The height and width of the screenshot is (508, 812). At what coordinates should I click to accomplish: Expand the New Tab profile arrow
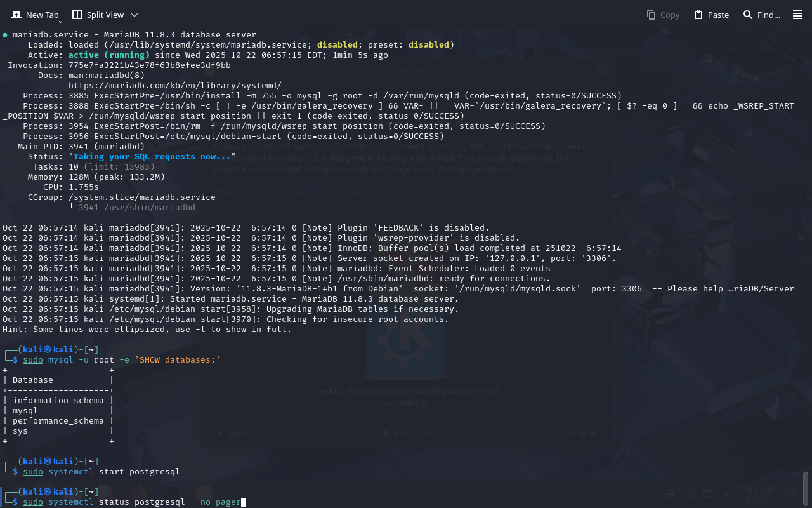click(x=60, y=22)
